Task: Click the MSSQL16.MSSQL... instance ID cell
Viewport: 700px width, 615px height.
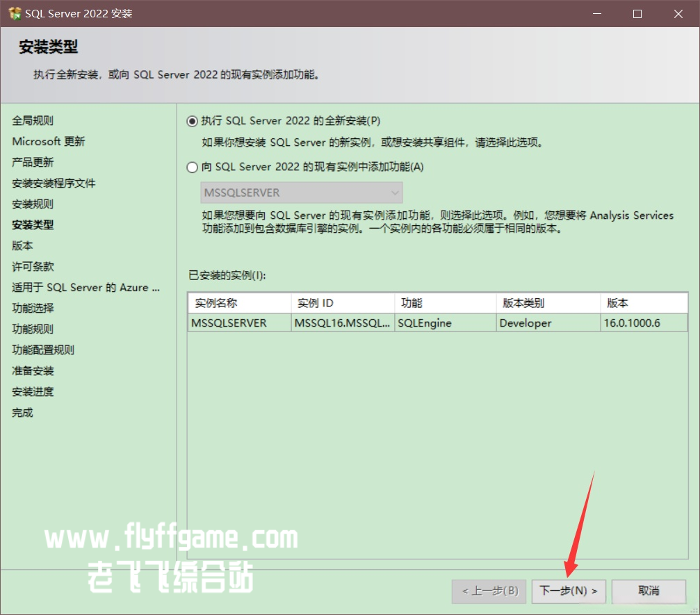Action: pos(343,323)
